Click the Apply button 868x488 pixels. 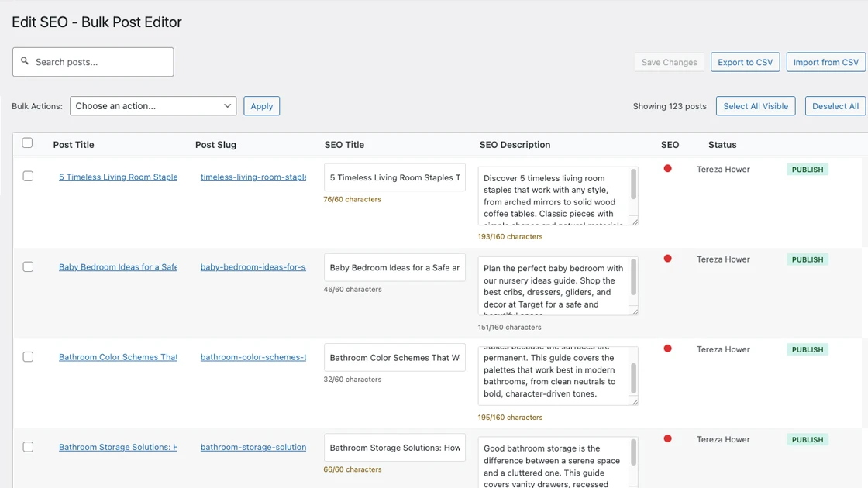click(261, 105)
